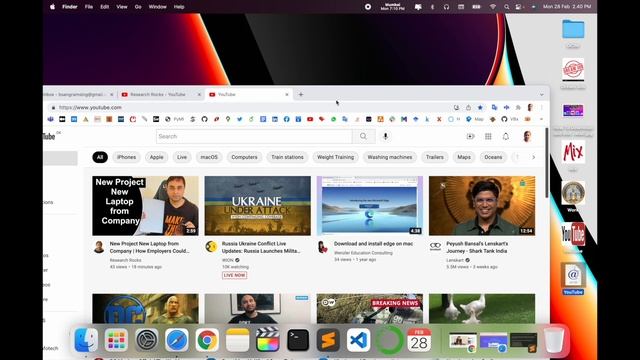Open the Help menu

179,7
